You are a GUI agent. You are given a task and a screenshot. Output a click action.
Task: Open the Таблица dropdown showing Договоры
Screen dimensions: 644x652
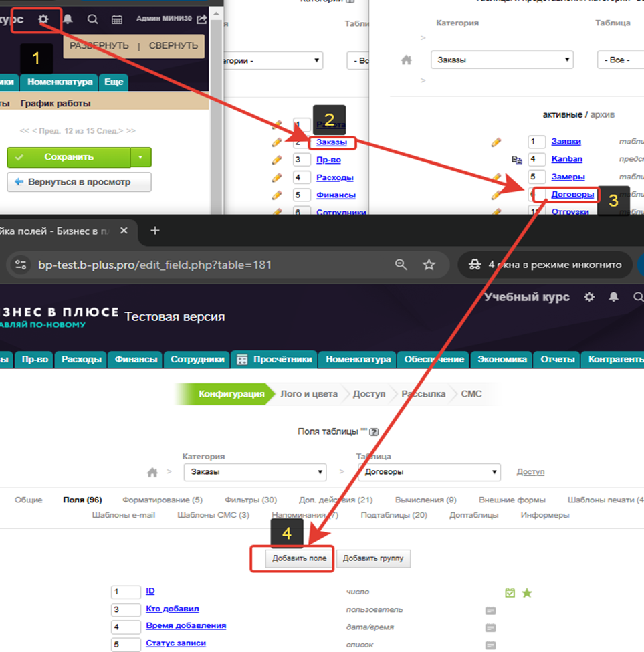click(x=429, y=472)
